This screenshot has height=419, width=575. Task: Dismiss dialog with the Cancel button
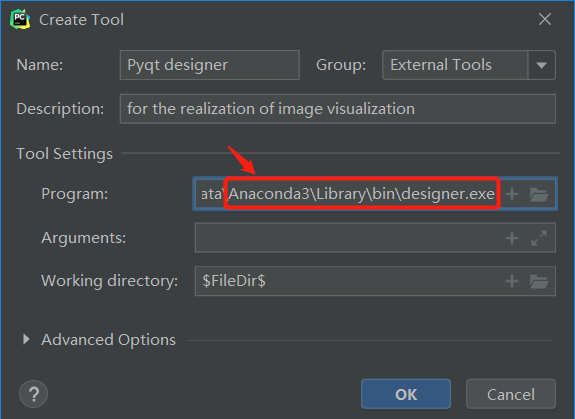coord(511,394)
